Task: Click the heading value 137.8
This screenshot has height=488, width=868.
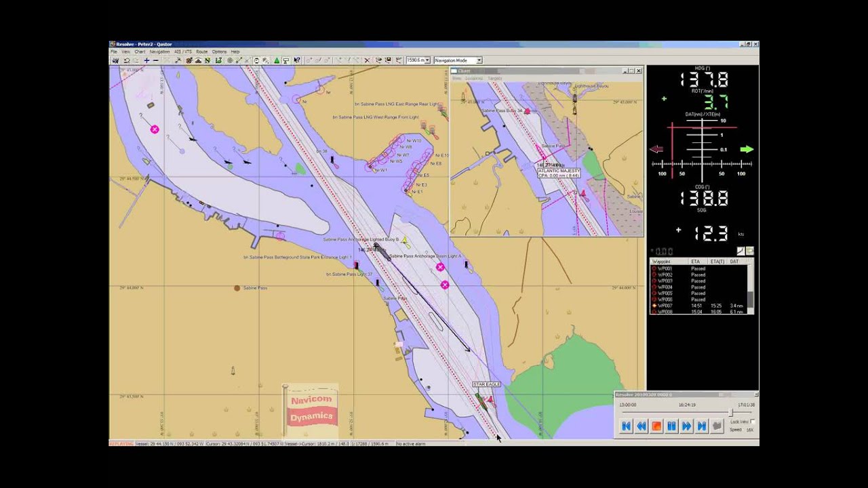Action: pyautogui.click(x=704, y=79)
